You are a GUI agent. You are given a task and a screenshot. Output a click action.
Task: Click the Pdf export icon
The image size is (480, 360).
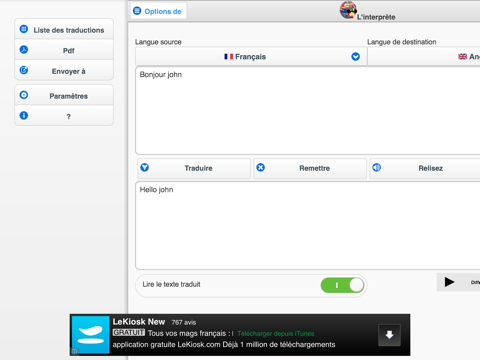[24, 50]
